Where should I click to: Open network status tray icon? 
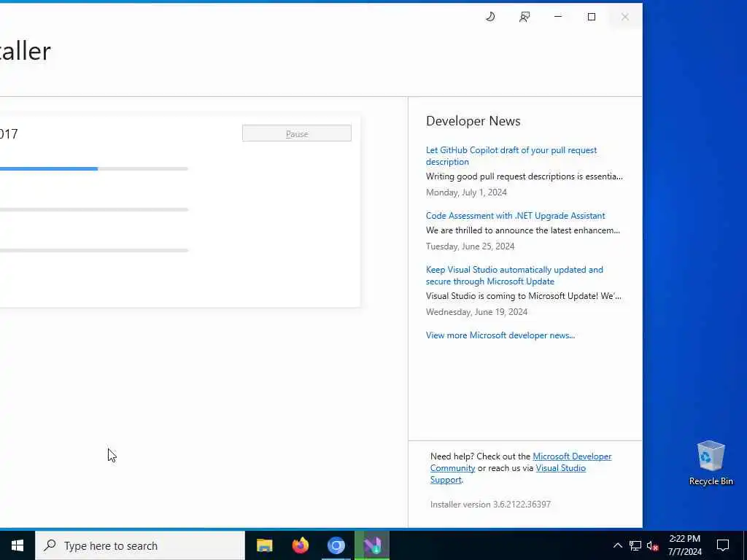coord(635,545)
